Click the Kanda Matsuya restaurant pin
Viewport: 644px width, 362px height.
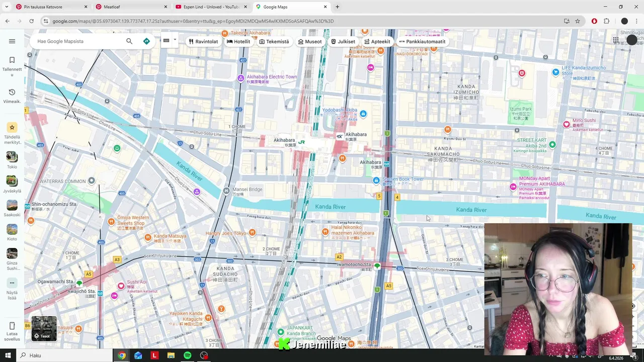(147, 237)
